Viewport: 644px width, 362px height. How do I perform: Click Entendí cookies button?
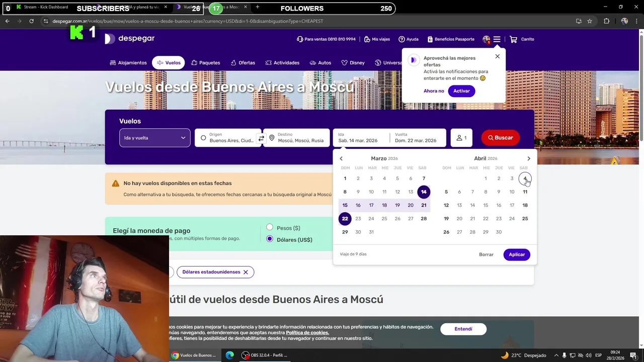pos(463,329)
